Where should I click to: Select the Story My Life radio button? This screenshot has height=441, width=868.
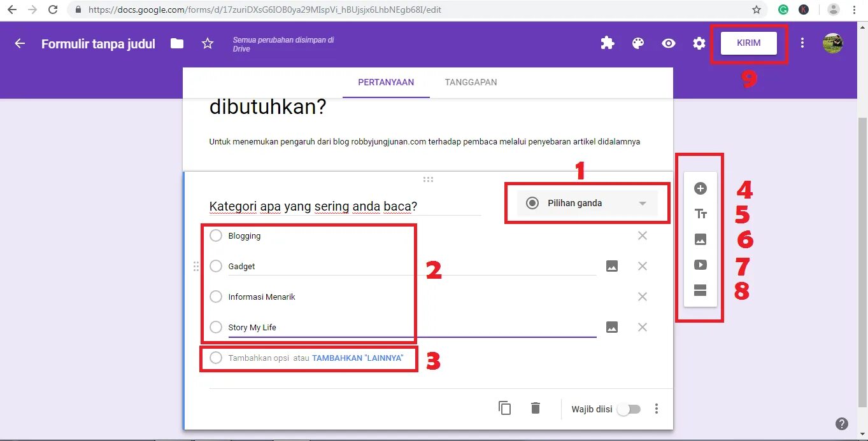click(216, 327)
